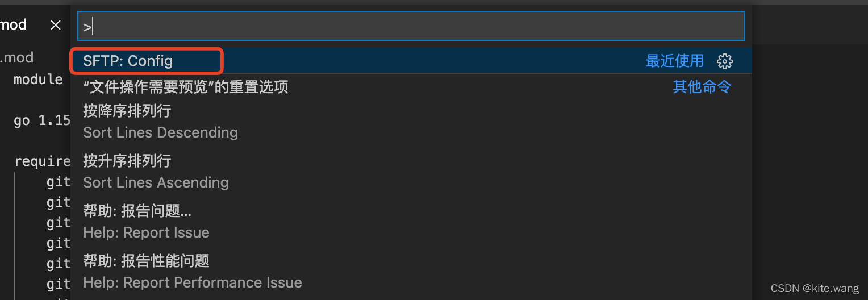This screenshot has height=300, width=868.
Task: Click the 其他命令 label
Action: click(x=702, y=87)
